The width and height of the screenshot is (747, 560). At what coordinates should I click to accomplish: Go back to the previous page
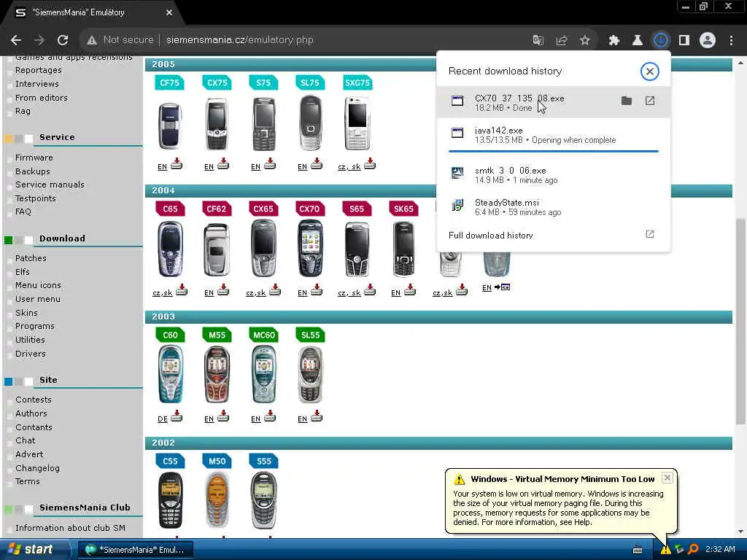click(x=16, y=40)
